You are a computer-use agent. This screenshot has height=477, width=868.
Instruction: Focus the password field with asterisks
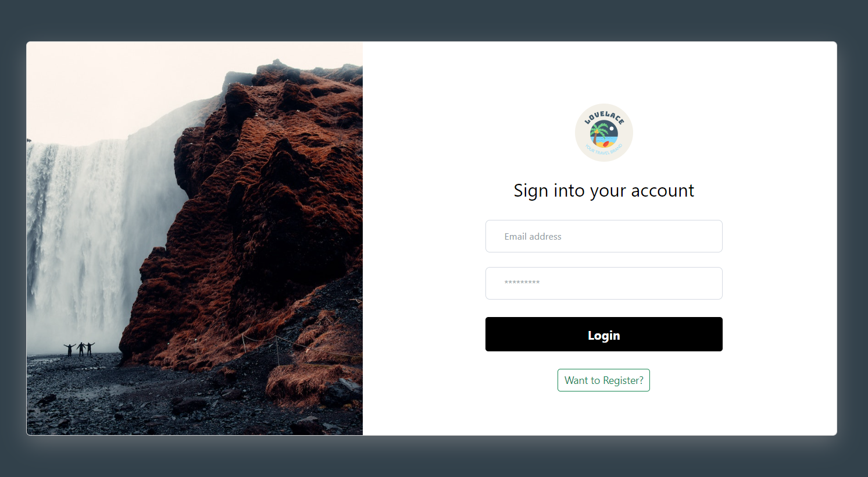603,283
